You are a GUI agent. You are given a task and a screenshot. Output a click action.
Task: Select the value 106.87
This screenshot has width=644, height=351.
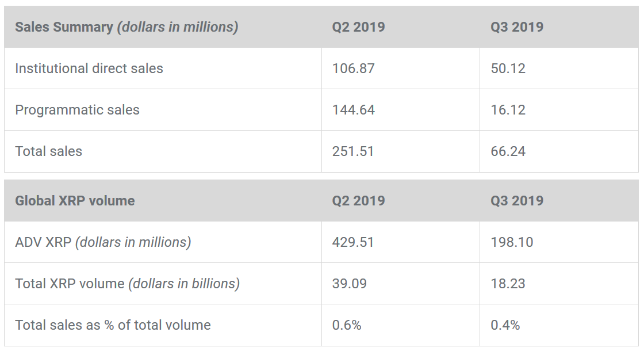(353, 68)
